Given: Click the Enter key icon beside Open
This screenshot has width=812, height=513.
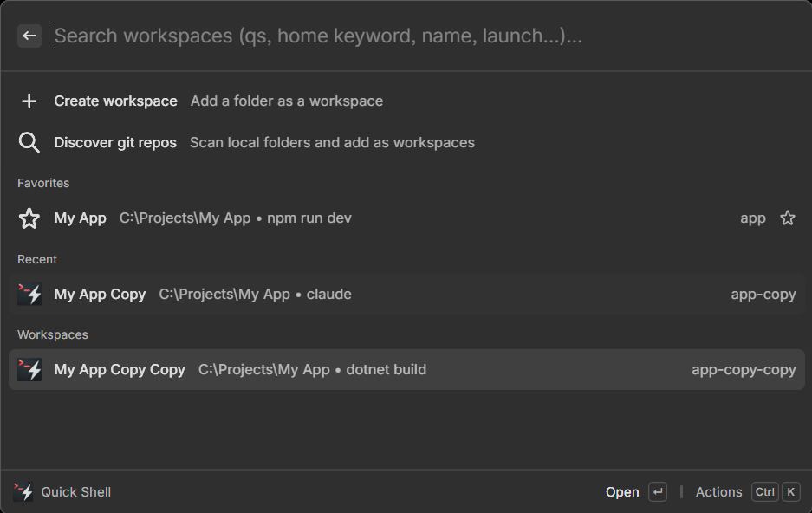Looking at the screenshot, I should tap(658, 492).
